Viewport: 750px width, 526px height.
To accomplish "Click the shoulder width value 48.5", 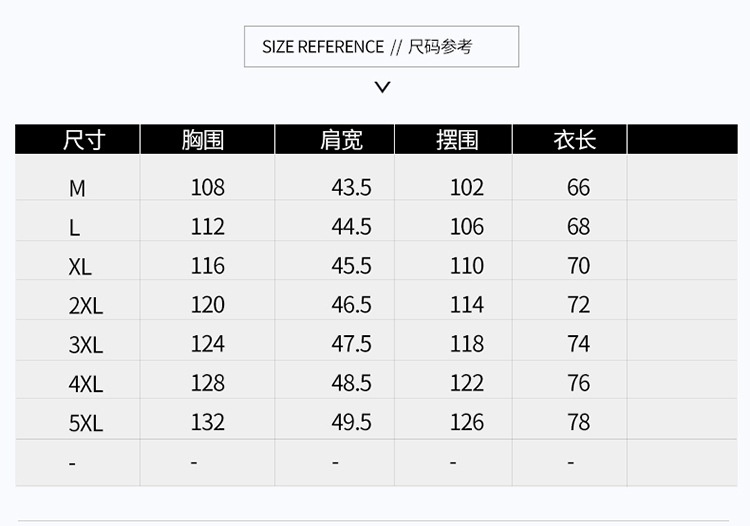I will coord(351,383).
